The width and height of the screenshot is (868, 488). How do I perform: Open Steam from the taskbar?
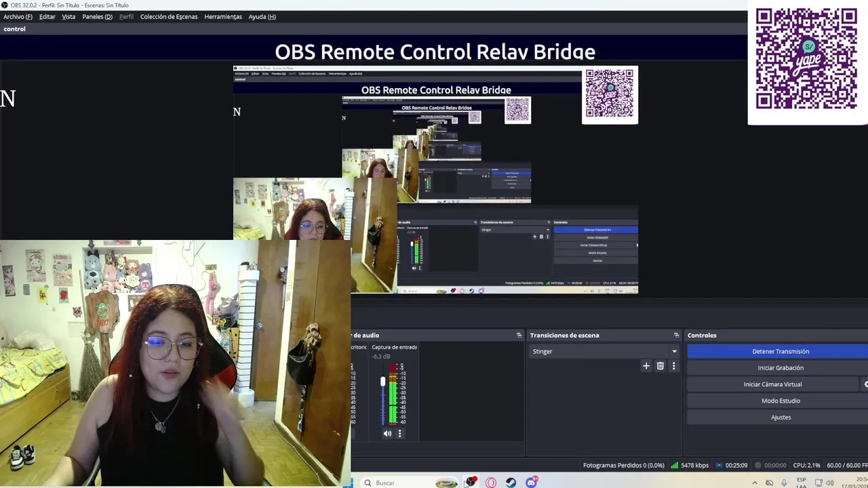point(511,483)
